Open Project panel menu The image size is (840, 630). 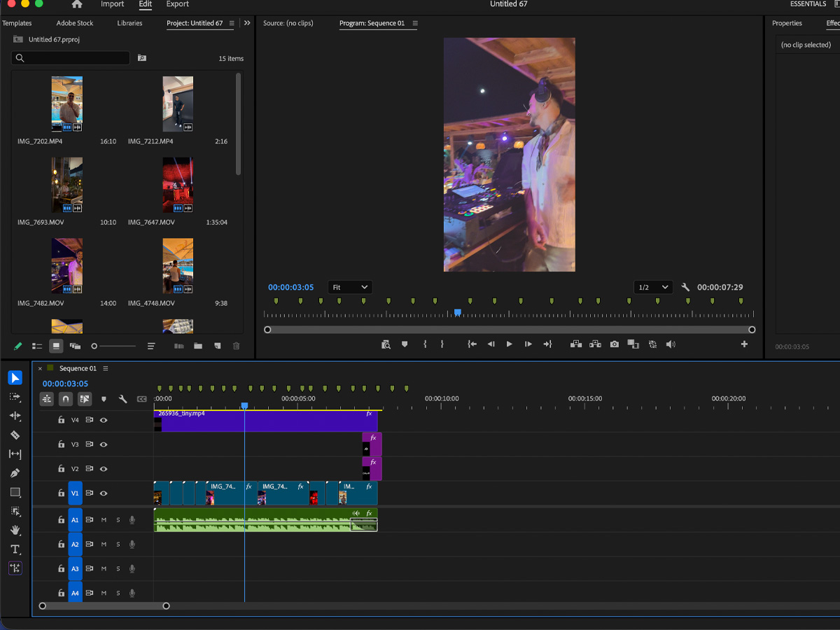click(x=232, y=23)
